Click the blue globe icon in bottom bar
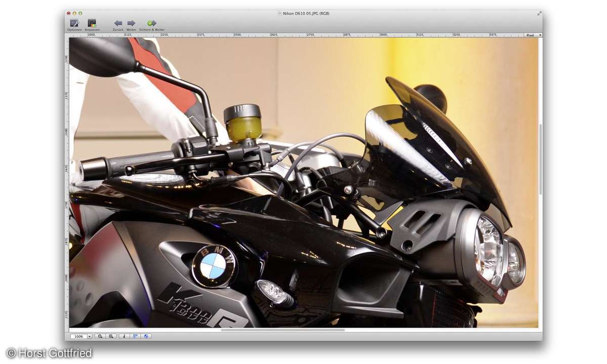This screenshot has width=607, height=364. coord(146,336)
